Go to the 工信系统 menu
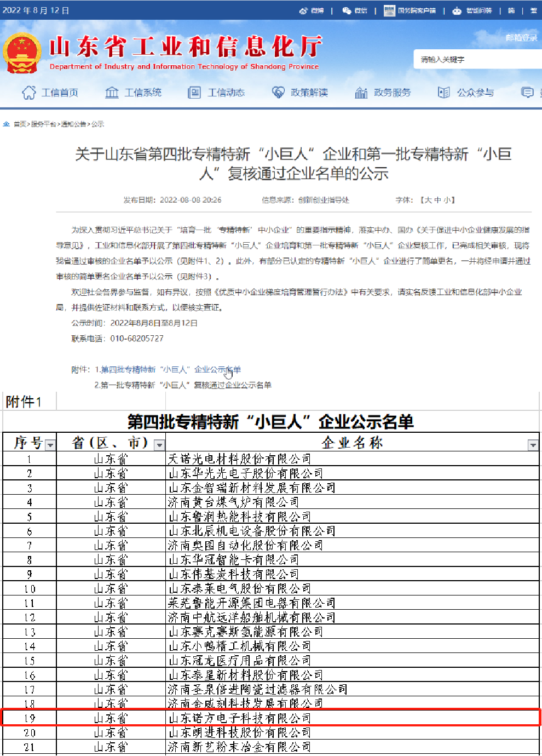Screen dimensions: 542x756 (x=133, y=93)
